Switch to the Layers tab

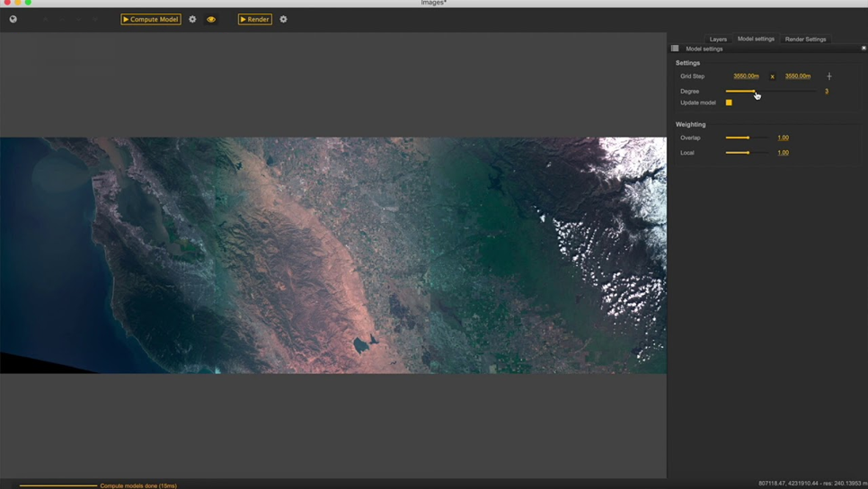[718, 39]
